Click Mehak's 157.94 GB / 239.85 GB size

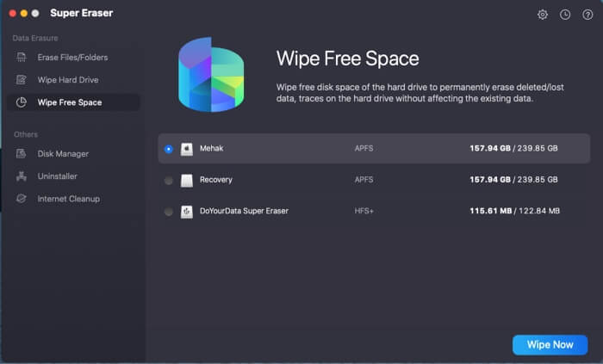[x=513, y=148]
